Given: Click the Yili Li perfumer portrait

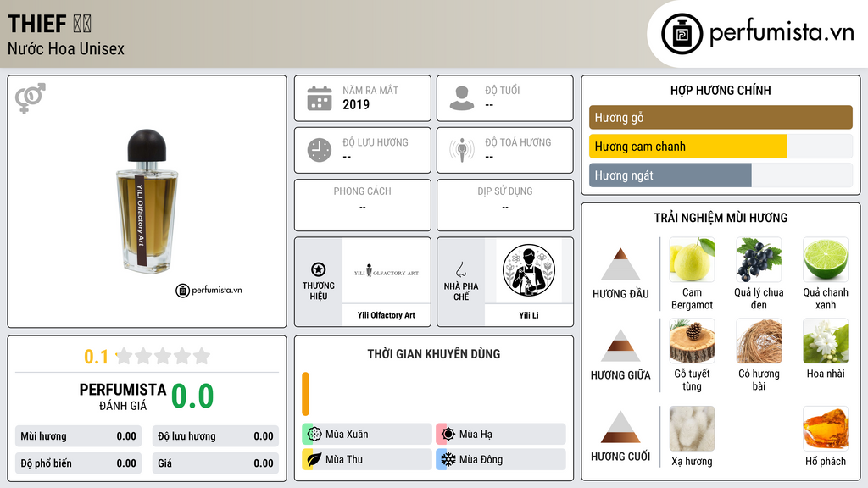Looking at the screenshot, I should [529, 270].
